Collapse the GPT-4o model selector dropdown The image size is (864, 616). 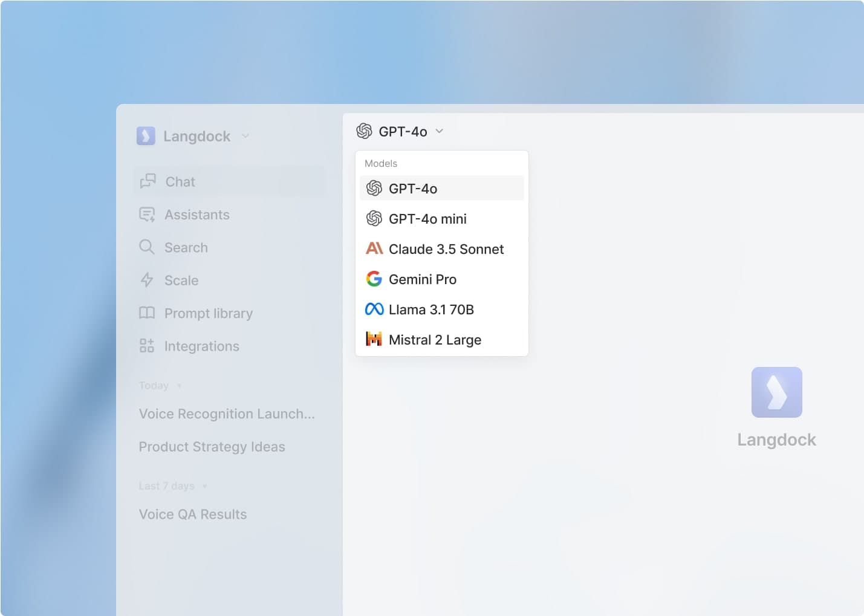tap(440, 131)
